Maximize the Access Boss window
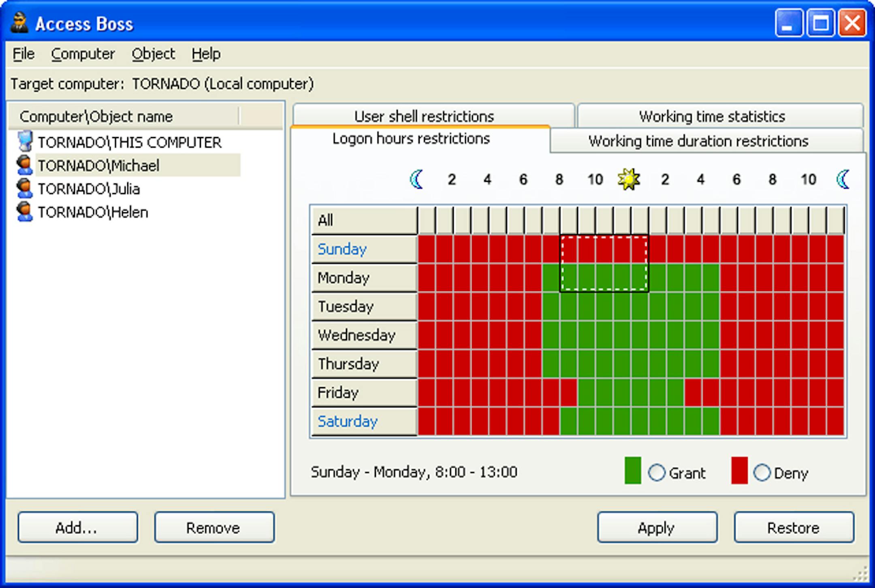 click(x=820, y=23)
